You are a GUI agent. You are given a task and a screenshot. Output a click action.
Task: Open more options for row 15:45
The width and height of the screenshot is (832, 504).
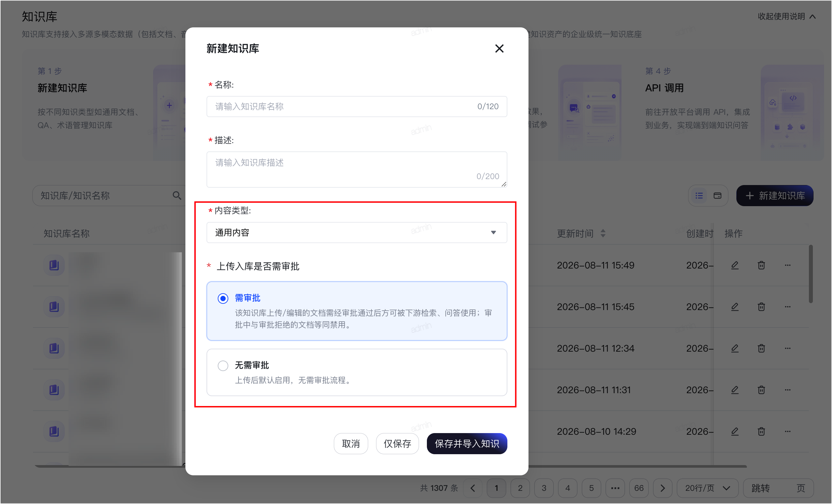tap(787, 307)
